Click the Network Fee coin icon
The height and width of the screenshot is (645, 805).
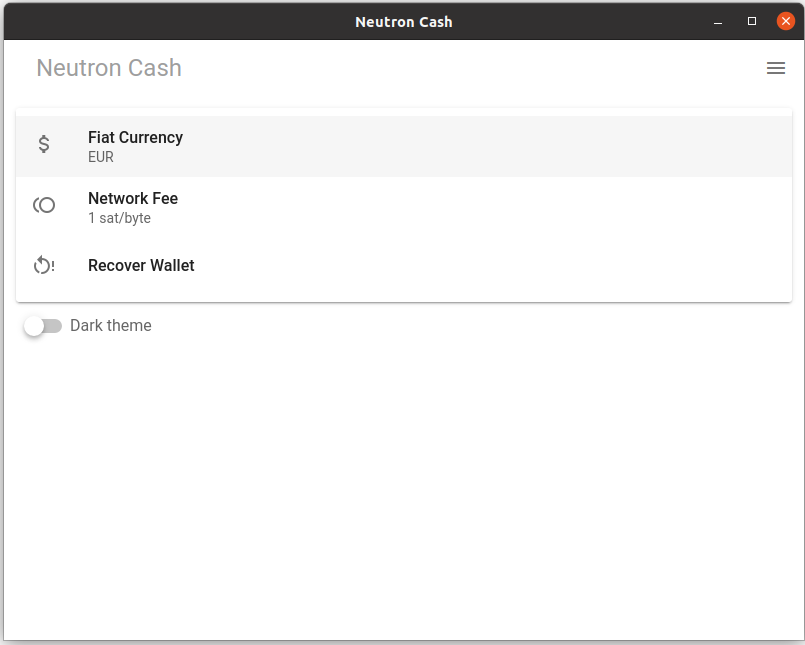pyautogui.click(x=44, y=205)
